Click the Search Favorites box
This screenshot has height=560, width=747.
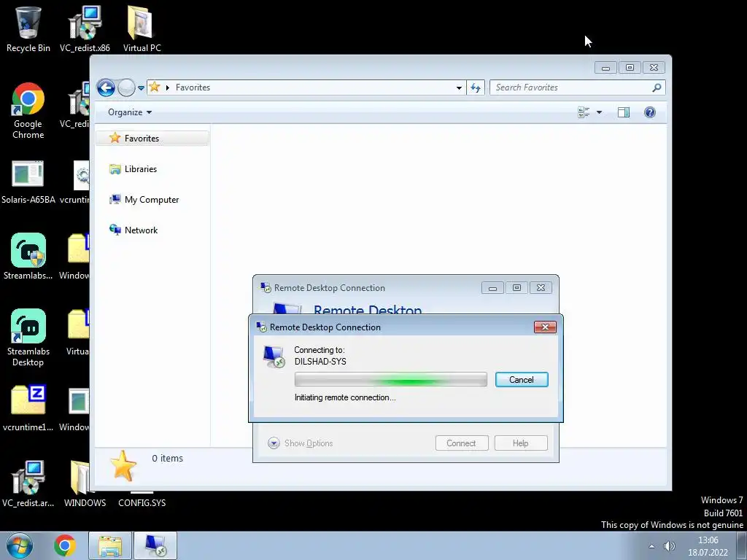point(577,87)
